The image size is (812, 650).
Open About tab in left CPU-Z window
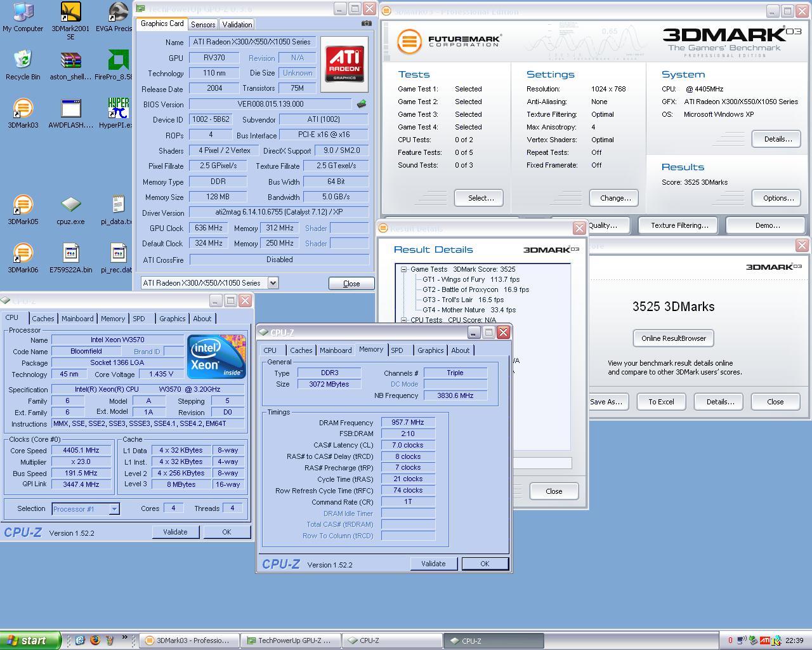(x=202, y=319)
